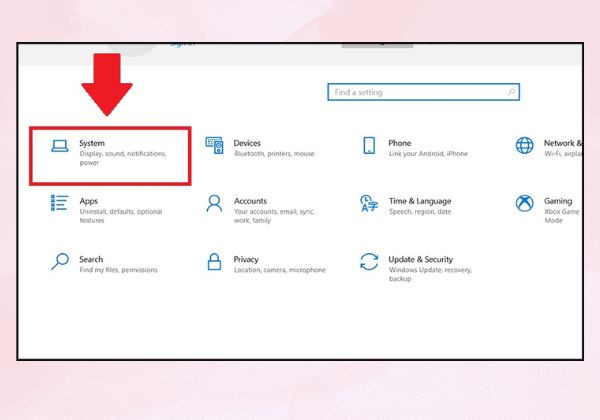
Task: Click the Devices keyboard and speaker icon
Action: click(x=214, y=145)
